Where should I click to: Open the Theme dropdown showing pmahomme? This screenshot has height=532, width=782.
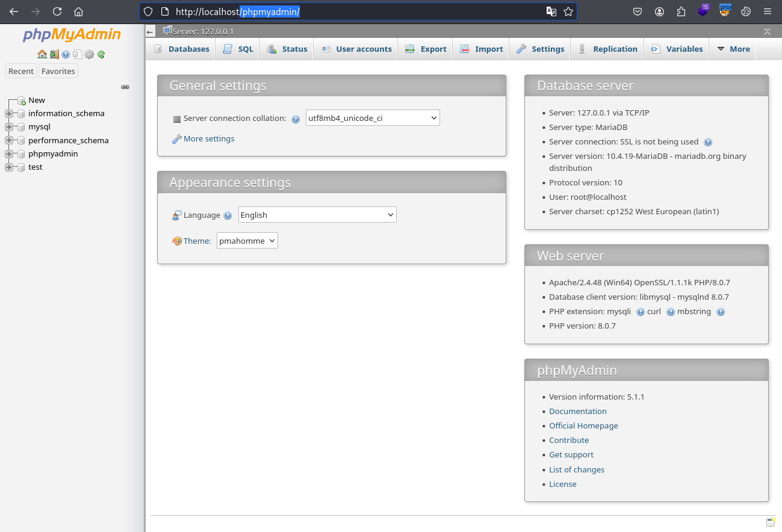coord(247,241)
